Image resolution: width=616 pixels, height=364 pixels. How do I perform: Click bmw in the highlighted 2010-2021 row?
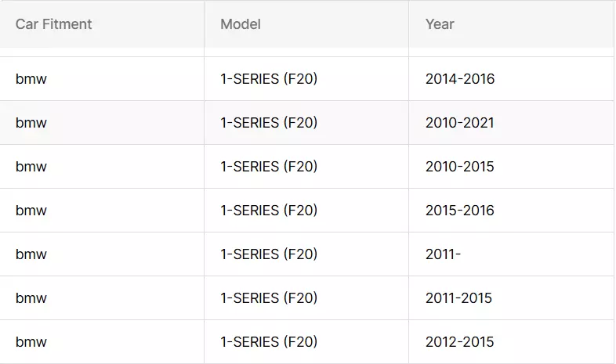31,123
